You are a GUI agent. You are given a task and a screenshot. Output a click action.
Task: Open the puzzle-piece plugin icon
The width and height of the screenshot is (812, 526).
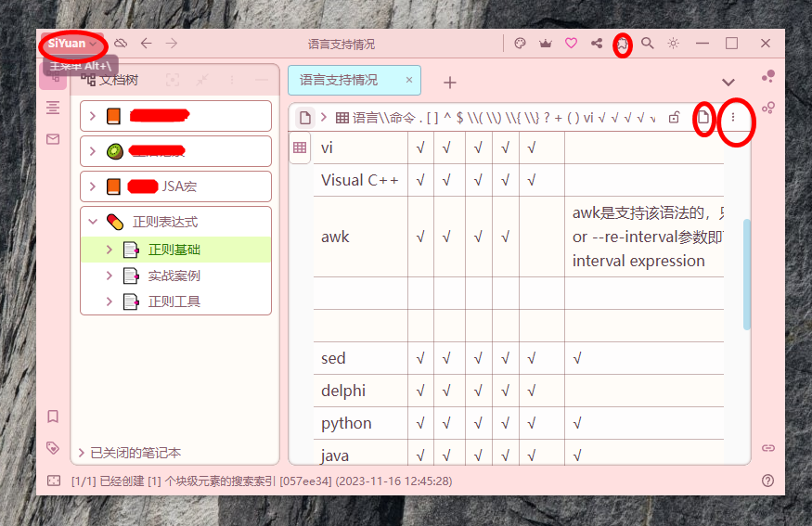pos(623,45)
